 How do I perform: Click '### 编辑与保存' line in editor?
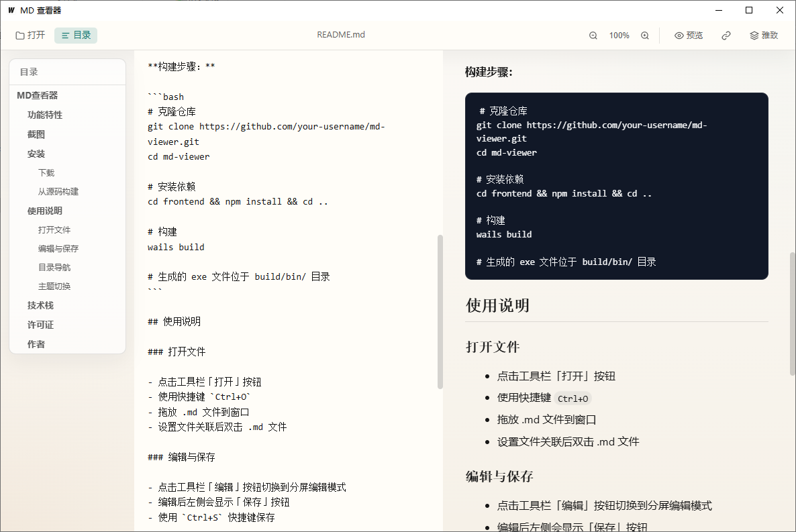[x=181, y=457]
